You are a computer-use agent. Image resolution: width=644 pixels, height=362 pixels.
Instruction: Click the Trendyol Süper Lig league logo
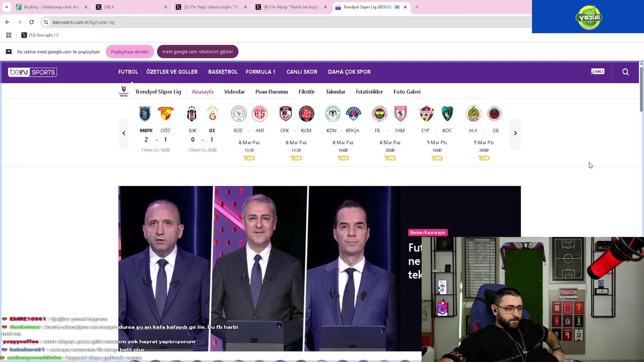[123, 92]
